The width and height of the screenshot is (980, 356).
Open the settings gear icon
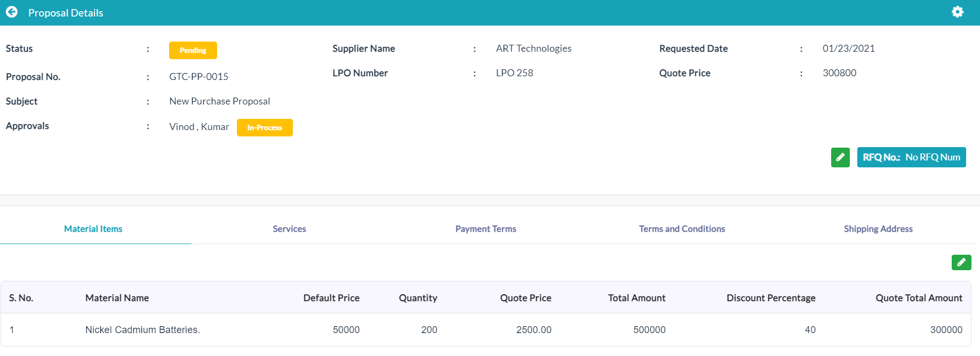coord(958,12)
